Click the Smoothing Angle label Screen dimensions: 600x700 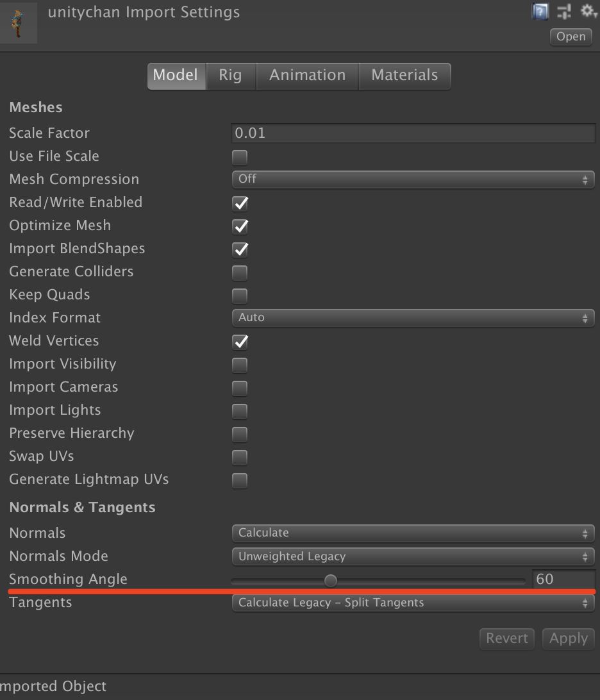(x=69, y=579)
